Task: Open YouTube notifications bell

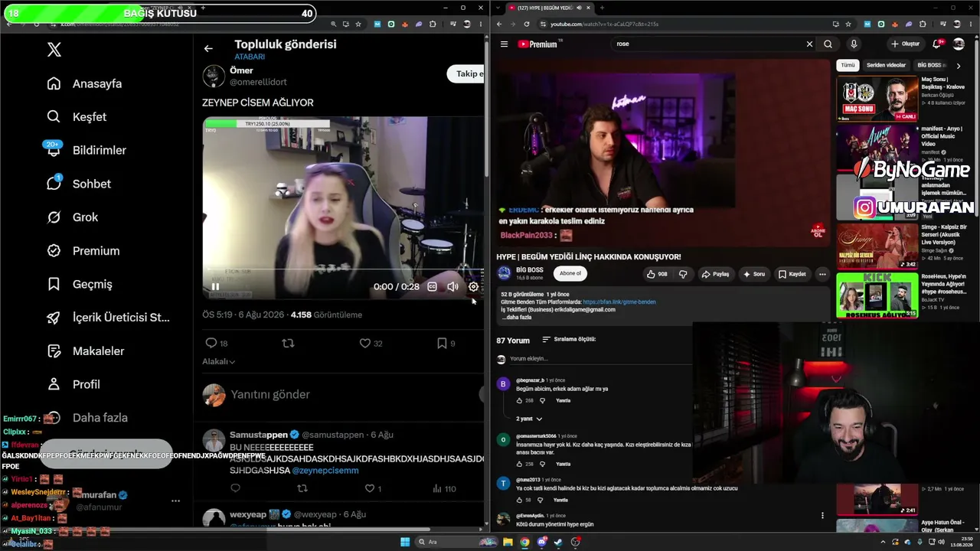Action: point(936,44)
